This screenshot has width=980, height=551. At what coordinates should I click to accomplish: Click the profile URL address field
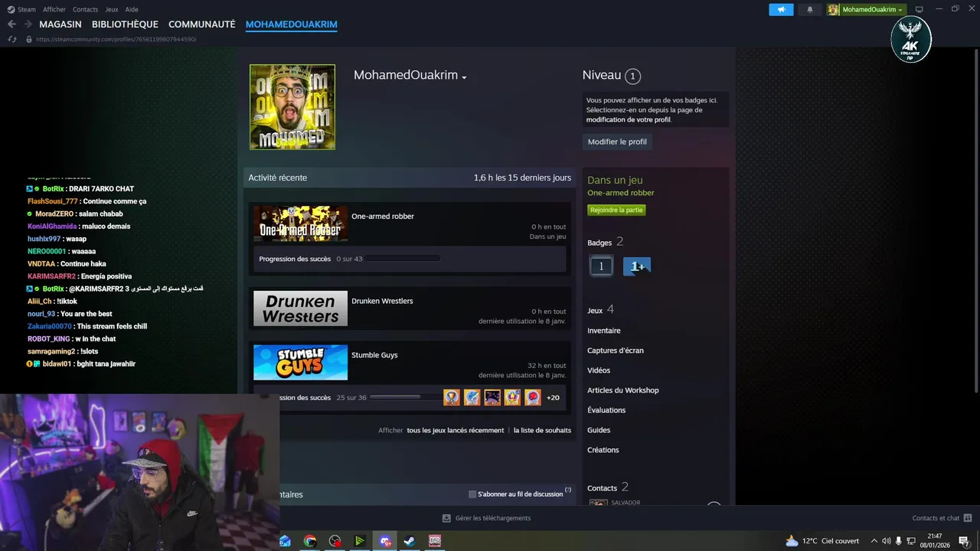[116, 39]
